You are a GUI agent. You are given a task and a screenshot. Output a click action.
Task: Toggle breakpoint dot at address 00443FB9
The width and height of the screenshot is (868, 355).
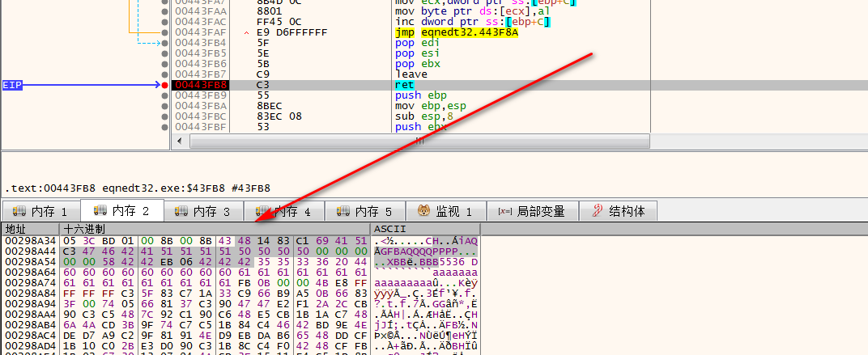click(164, 95)
